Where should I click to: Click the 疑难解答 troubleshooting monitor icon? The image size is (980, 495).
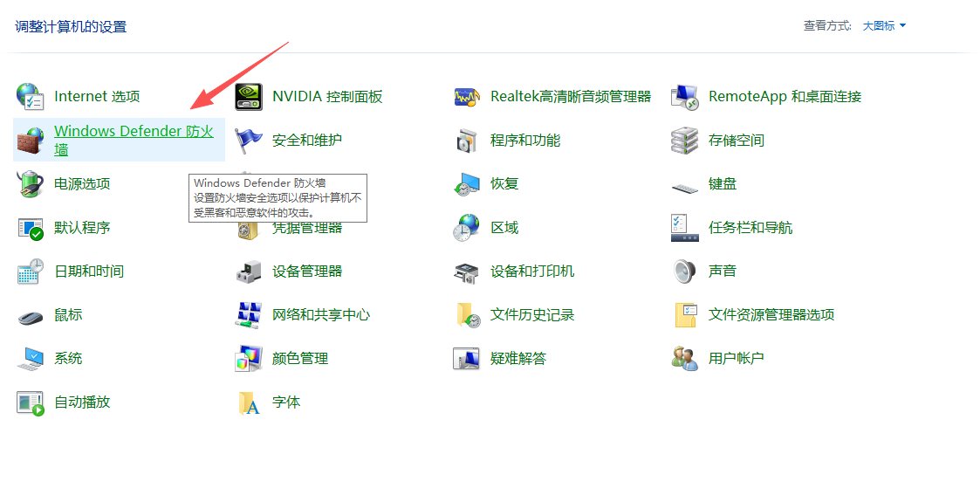click(466, 359)
